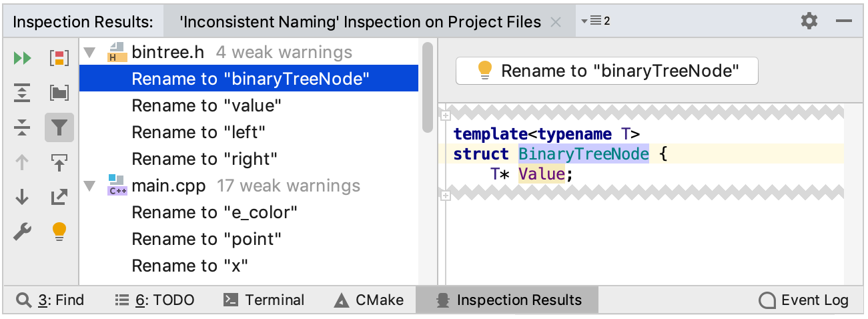Switch to the Terminal tool window tab
868x319 pixels.
264,300
